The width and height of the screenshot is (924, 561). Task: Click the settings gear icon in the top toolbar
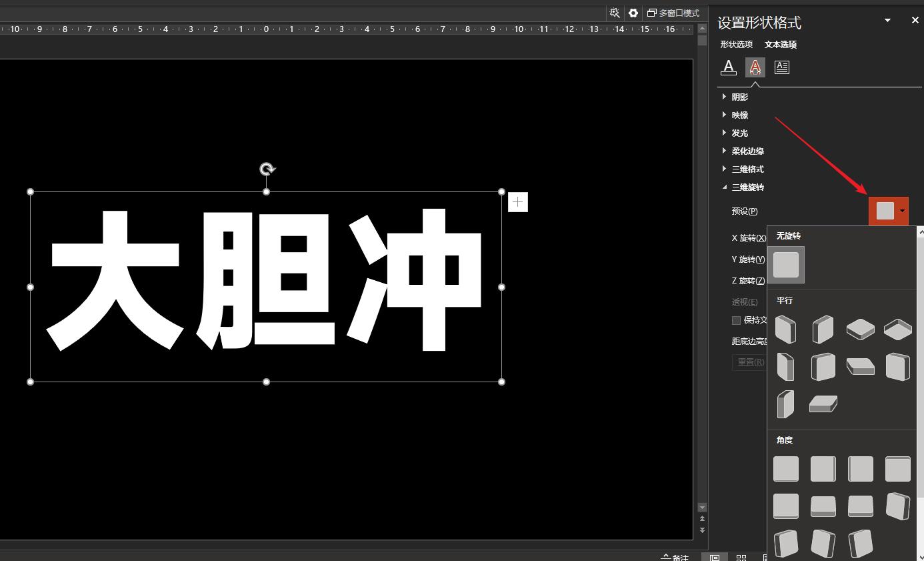[x=633, y=13]
